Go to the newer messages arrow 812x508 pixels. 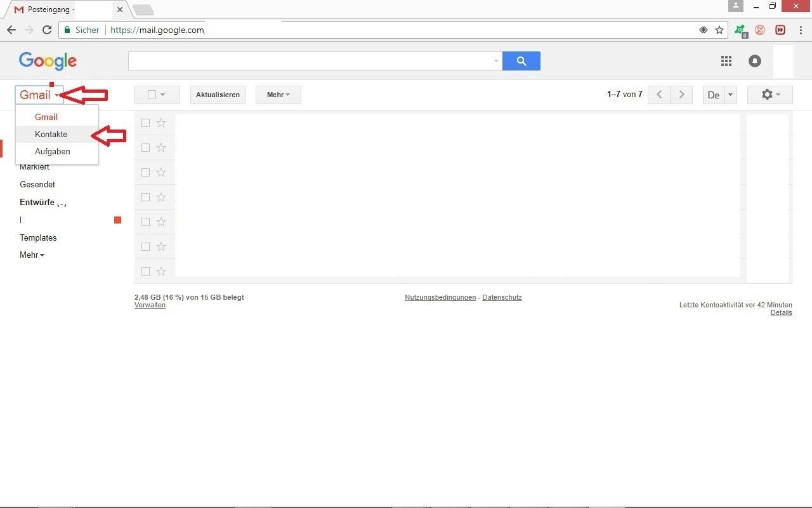[x=659, y=95]
